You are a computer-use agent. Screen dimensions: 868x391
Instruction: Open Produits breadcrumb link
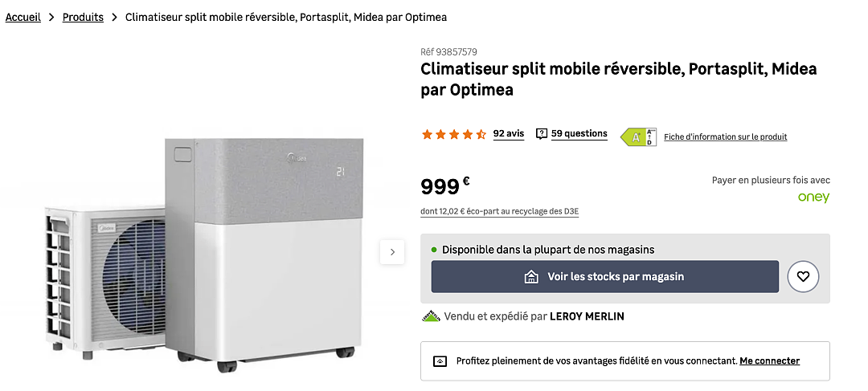click(x=83, y=17)
